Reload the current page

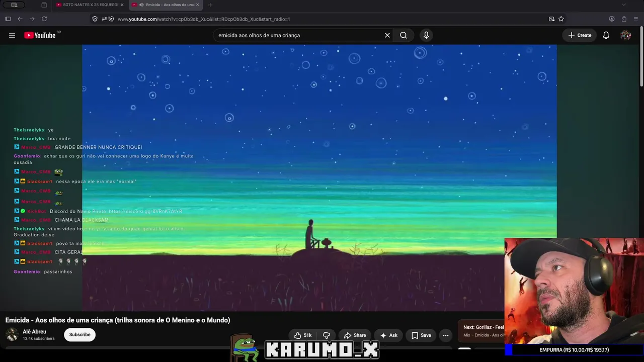pyautogui.click(x=44, y=19)
